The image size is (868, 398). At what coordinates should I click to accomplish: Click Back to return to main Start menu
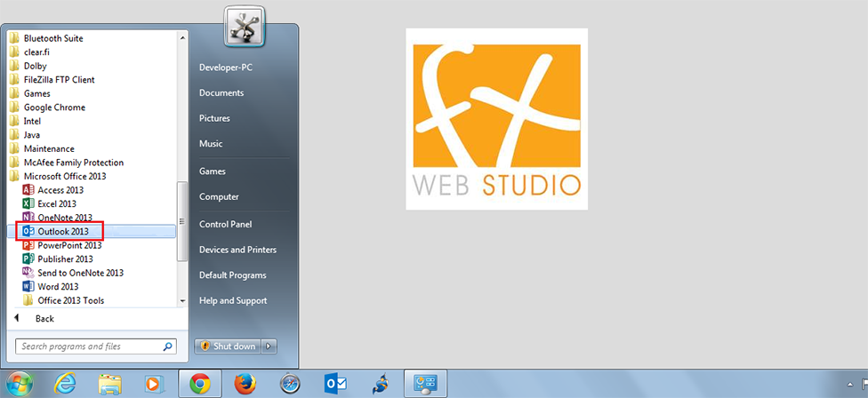pyautogui.click(x=44, y=318)
